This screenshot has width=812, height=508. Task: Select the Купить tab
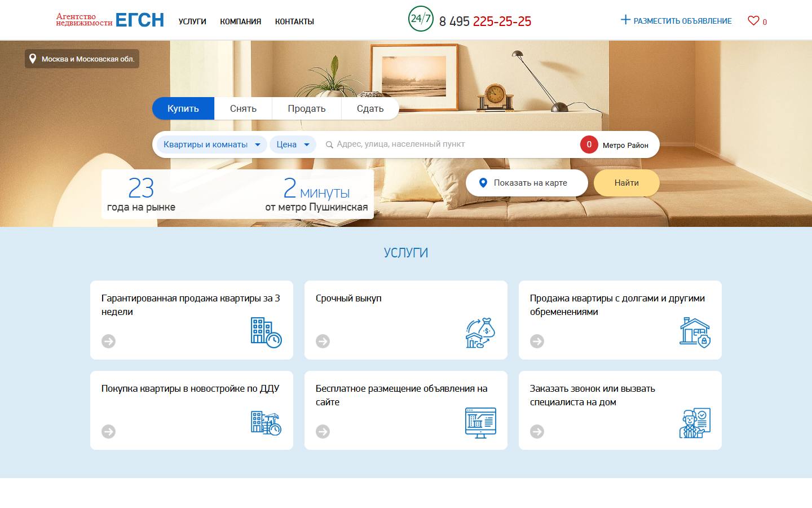click(183, 108)
